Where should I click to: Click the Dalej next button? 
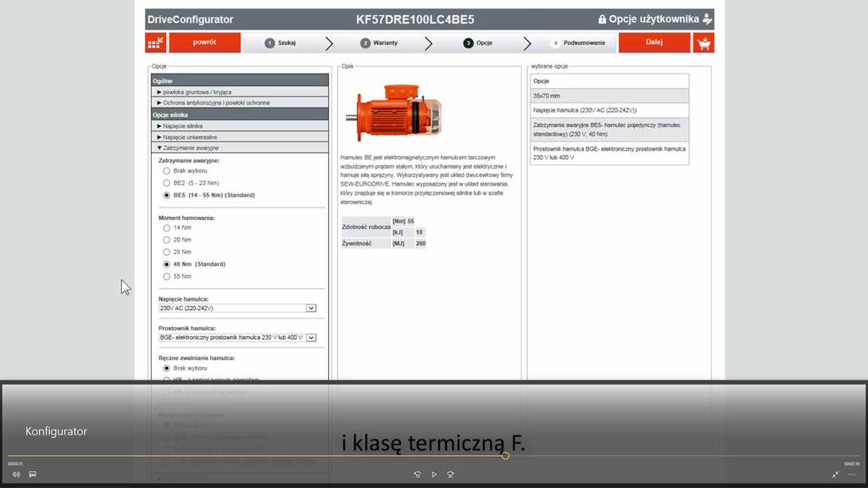(654, 42)
